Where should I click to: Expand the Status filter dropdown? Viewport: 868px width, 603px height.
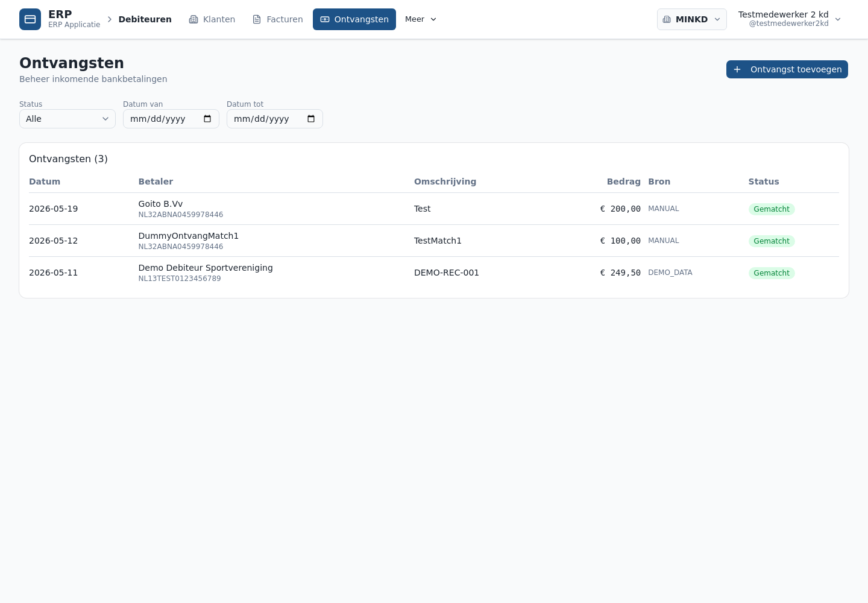click(x=68, y=119)
